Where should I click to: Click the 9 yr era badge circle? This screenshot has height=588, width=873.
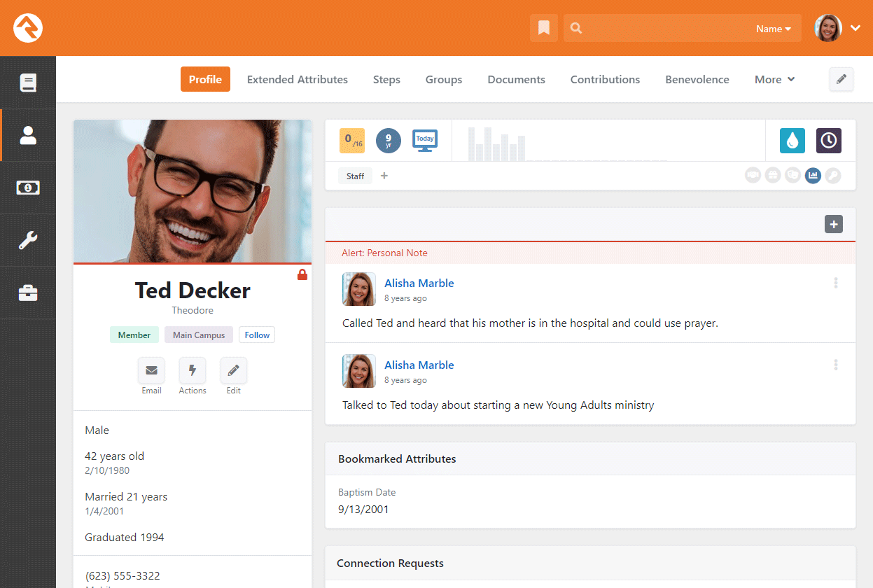(388, 140)
